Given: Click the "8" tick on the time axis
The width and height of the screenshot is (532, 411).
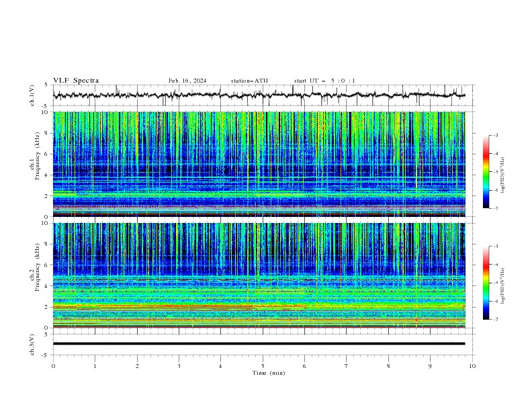Looking at the screenshot, I should pos(388,366).
